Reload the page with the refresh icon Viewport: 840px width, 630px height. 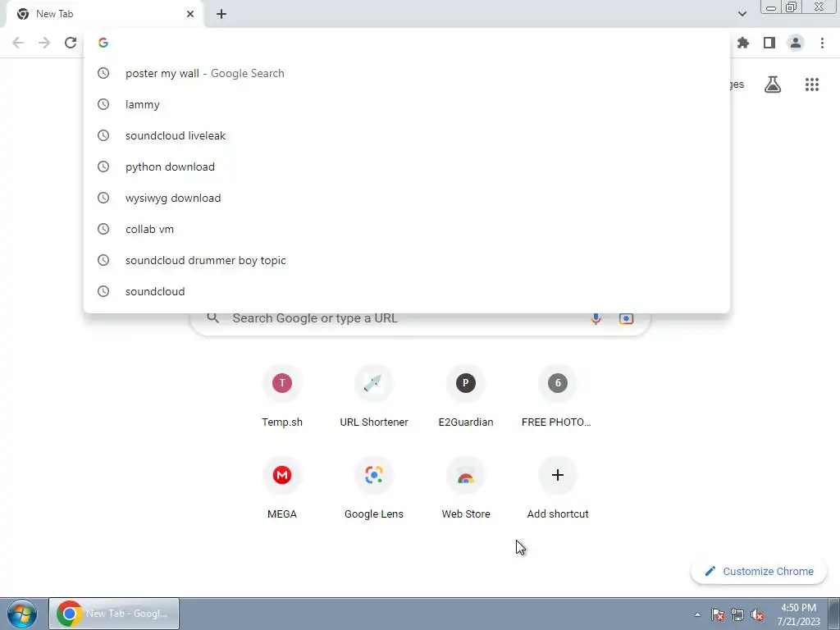pos(71,43)
